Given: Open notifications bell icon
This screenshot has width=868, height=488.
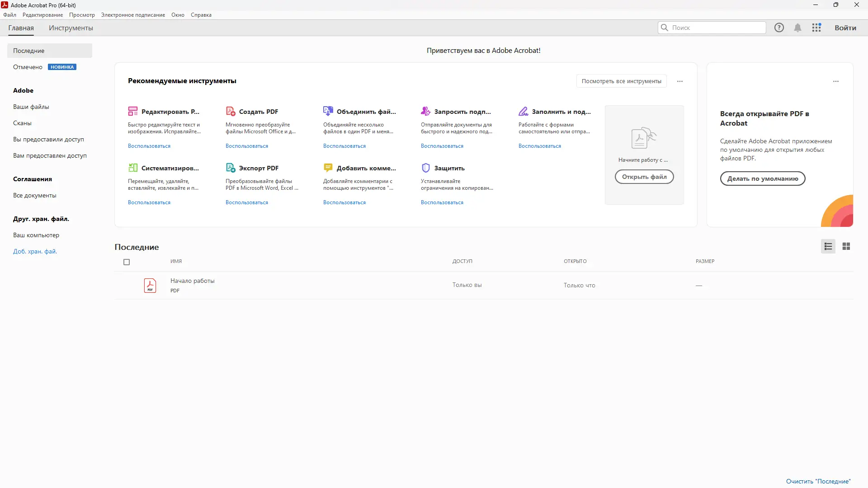Looking at the screenshot, I should (x=797, y=28).
